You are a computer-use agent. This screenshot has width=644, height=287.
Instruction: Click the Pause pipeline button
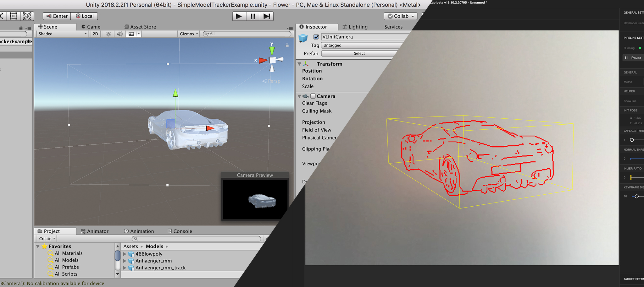[x=633, y=58]
